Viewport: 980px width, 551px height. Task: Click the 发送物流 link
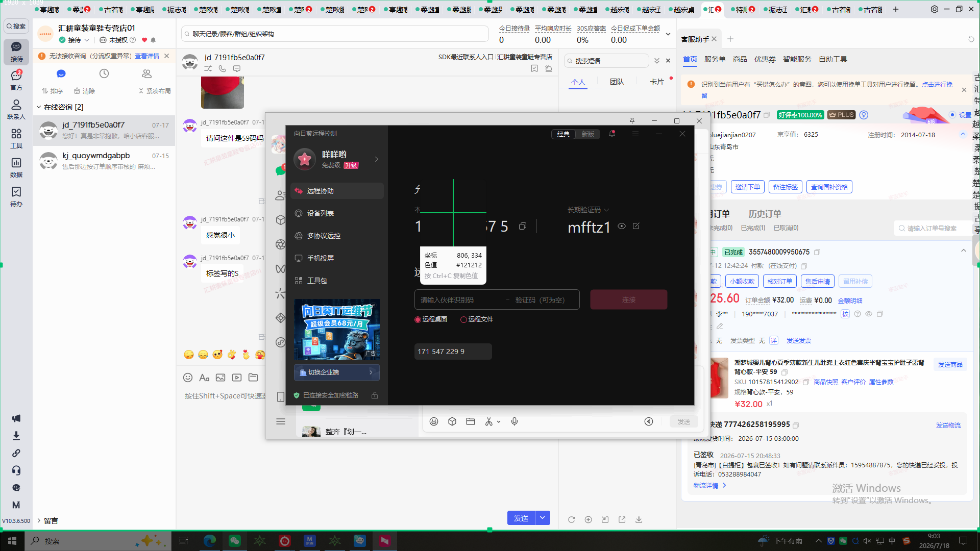tap(948, 425)
